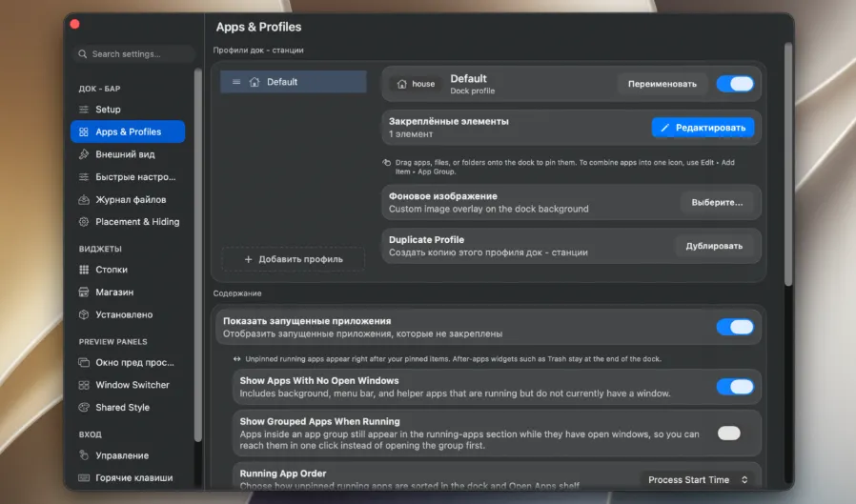The height and width of the screenshot is (504, 856).
Task: Click the Управление pointer icon
Action: [84, 454]
